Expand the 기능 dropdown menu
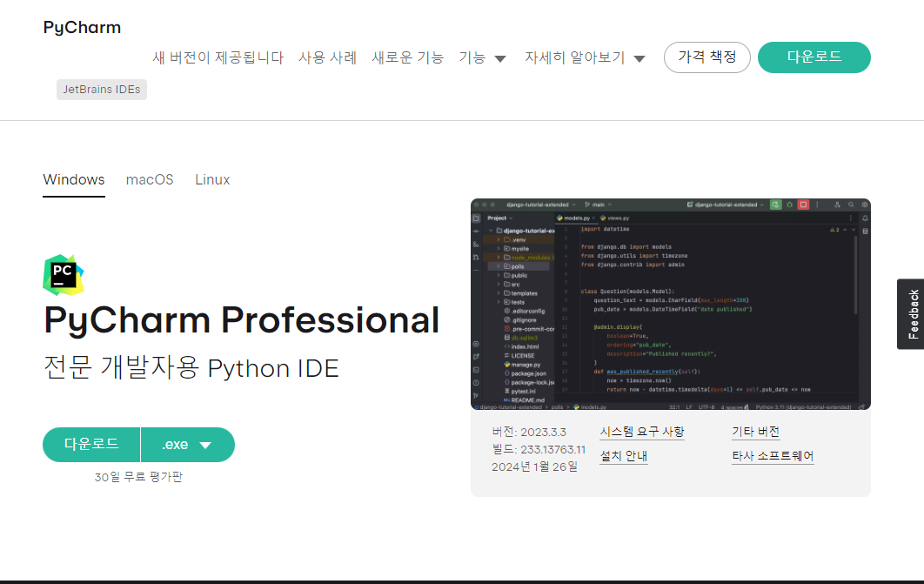 coord(482,57)
